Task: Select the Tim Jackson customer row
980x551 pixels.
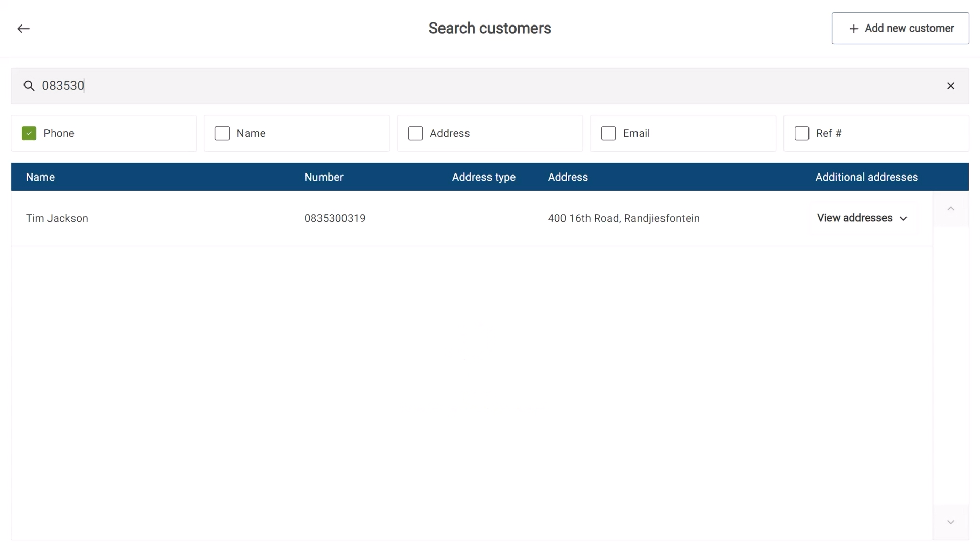Action: point(57,218)
